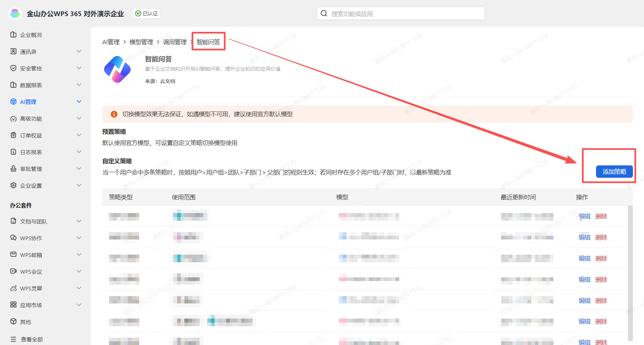Screen dimensions: 644x345
Task: Click 编辑 in the sixth policy row
Action: (x=585, y=322)
